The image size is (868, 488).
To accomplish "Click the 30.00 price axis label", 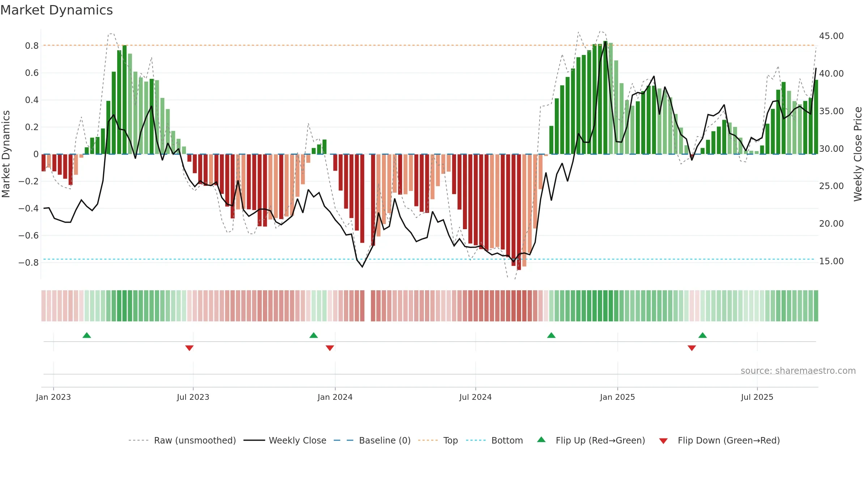I will pyautogui.click(x=831, y=149).
